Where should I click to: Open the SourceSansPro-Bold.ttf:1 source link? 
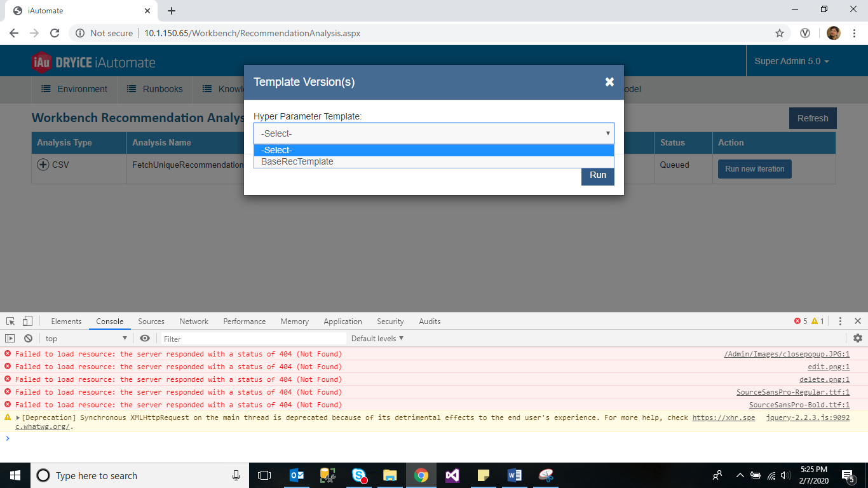[799, 405]
